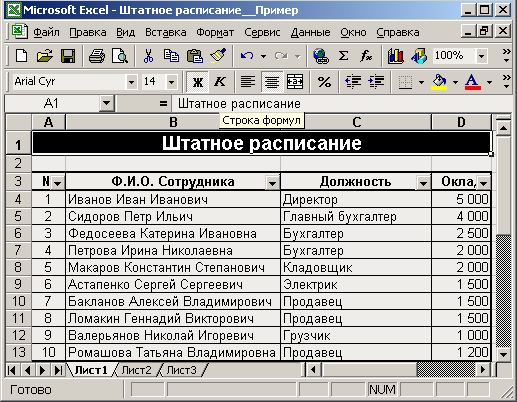The image size is (517, 402).
Task: Open the autofilter dropdown for the N column
Action: pyautogui.click(x=58, y=183)
